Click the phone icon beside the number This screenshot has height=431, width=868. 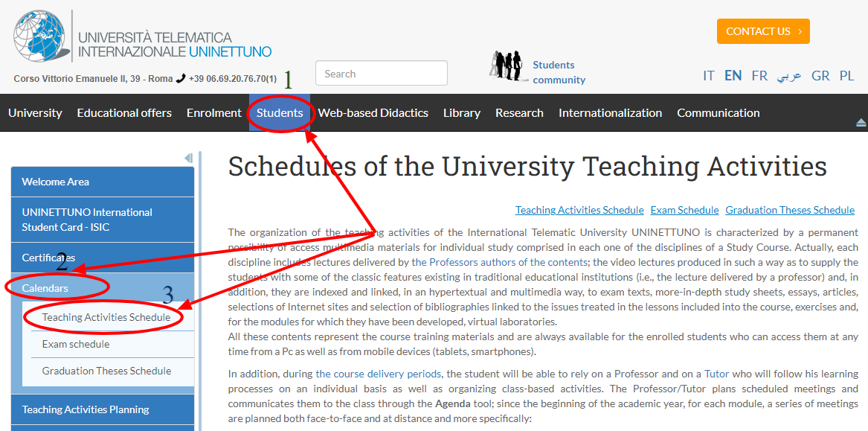[181, 78]
